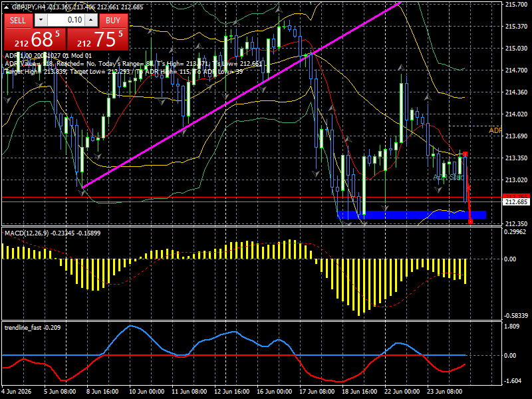This screenshot has width=532, height=399.
Task: Click the trendline_fast zero level label 0.00
Action: click(x=510, y=356)
